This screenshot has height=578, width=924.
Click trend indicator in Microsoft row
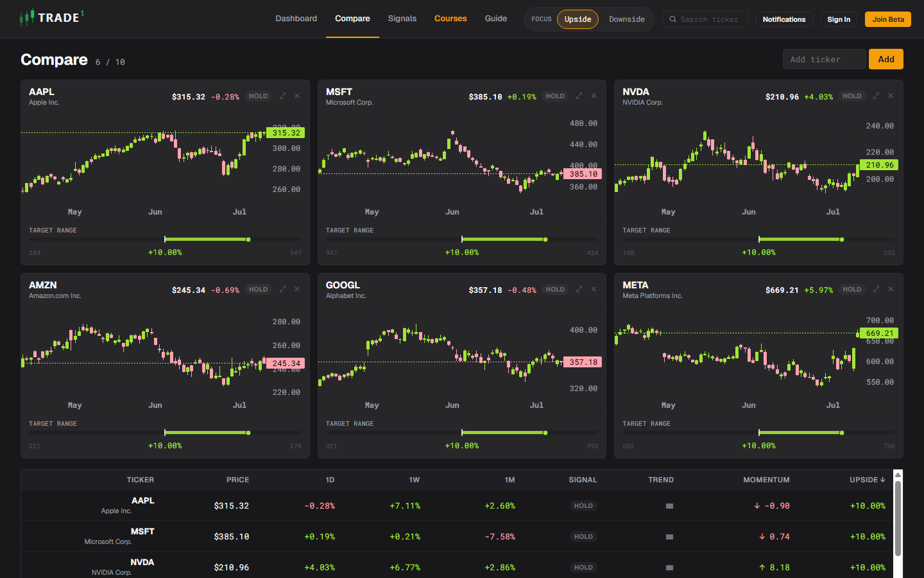coord(669,537)
